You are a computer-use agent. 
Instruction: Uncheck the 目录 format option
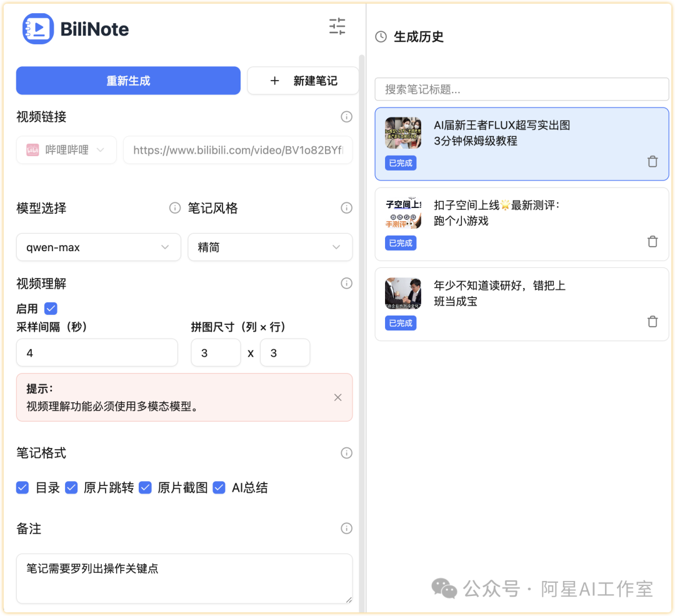(22, 487)
